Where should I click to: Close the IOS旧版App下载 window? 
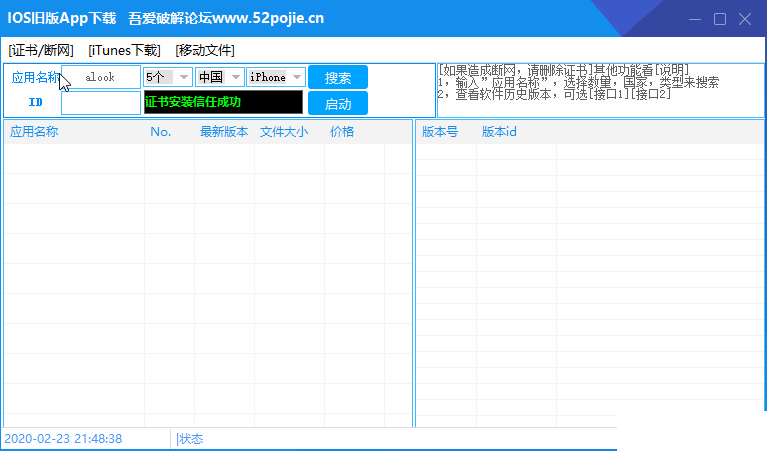[745, 19]
